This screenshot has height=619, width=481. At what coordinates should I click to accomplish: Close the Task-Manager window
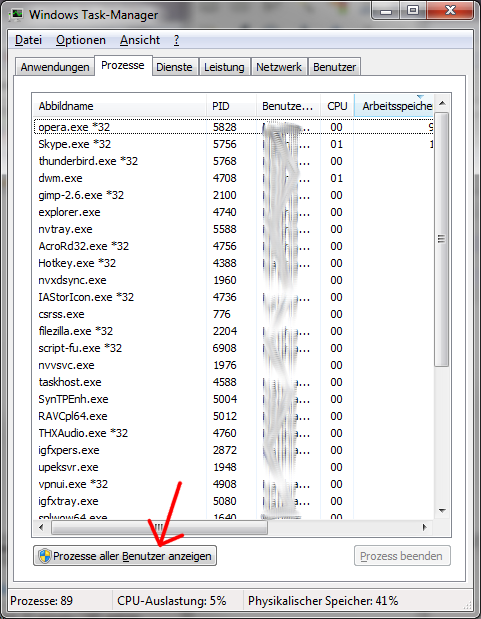(x=450, y=11)
